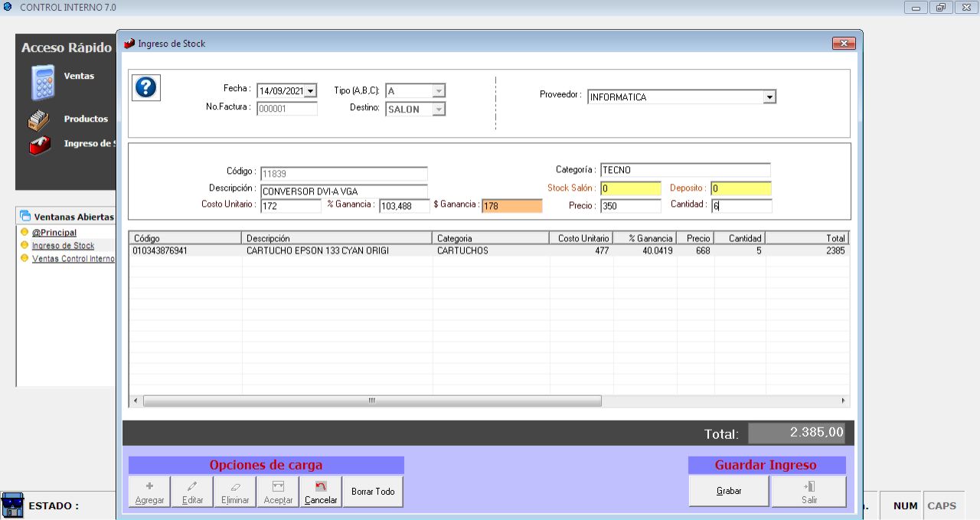Select Ventas Control Interno open window

(x=73, y=259)
